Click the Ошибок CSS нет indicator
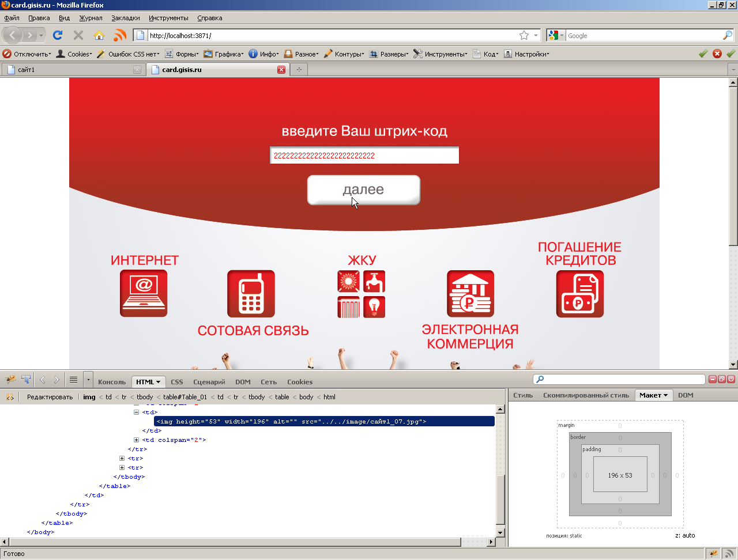This screenshot has width=738, height=560. tap(128, 54)
